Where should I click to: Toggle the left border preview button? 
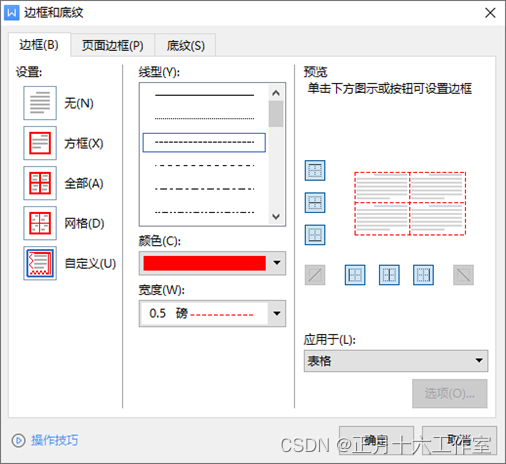click(x=355, y=275)
